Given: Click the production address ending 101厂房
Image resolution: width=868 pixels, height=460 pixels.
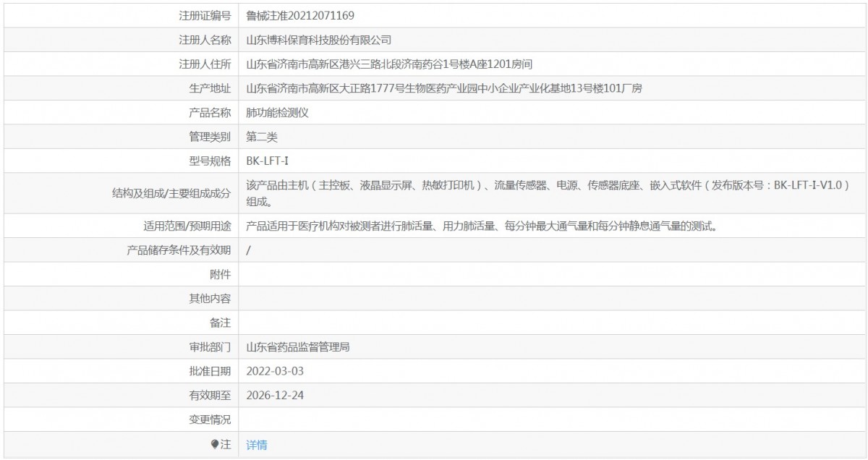Looking at the screenshot, I should point(444,88).
